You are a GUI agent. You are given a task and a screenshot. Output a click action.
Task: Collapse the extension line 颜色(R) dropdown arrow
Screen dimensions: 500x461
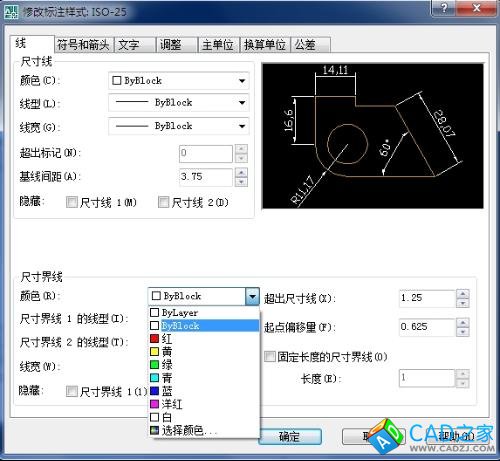point(252,296)
